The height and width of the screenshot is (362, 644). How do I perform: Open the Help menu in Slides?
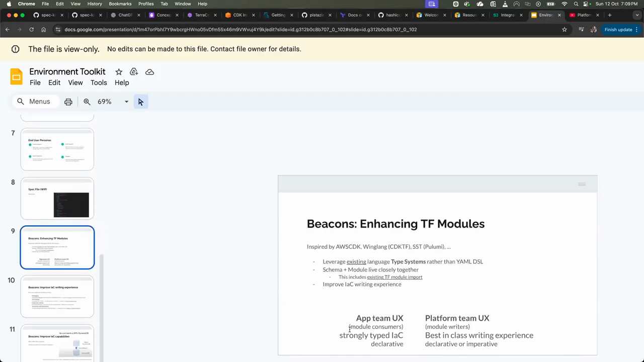(122, 82)
